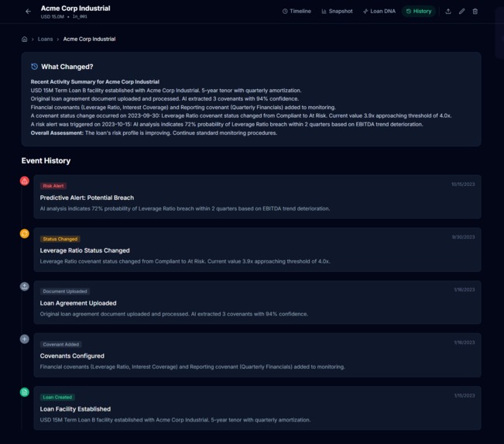Click the Acme Corp Industrial page title
The image size is (504, 444).
pos(76,9)
